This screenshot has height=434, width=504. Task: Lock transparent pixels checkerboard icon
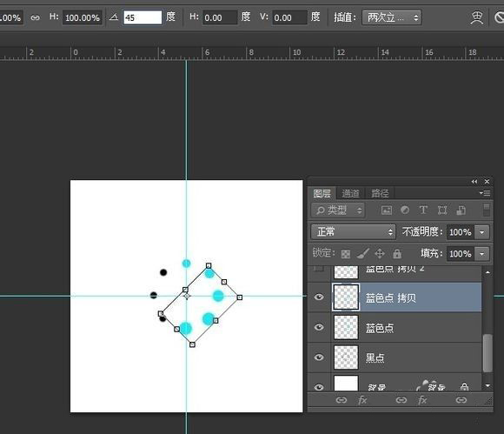346,254
